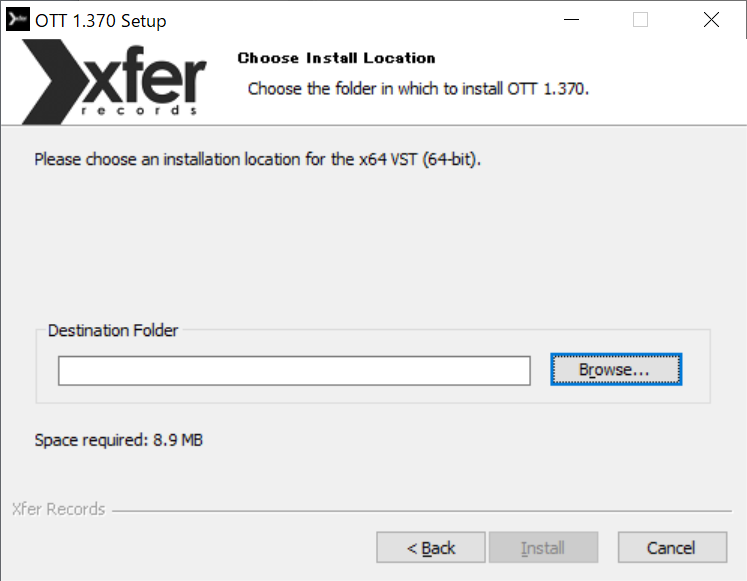This screenshot has width=747, height=581.
Task: Click the Xfer icon in title bar
Action: pos(18,20)
